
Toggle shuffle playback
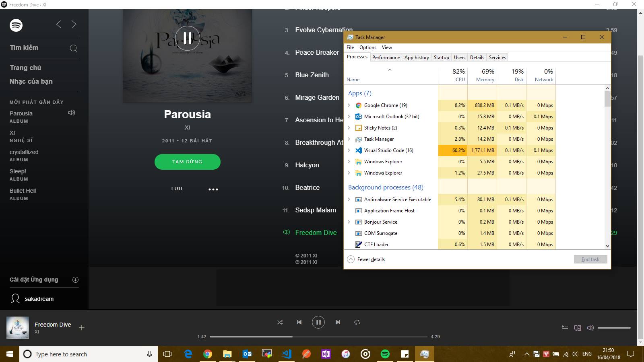(x=280, y=322)
